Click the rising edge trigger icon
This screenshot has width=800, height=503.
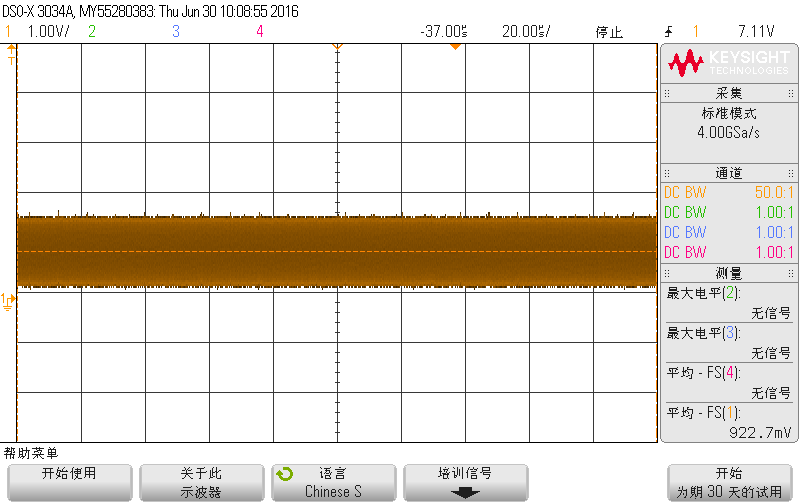[x=669, y=32]
